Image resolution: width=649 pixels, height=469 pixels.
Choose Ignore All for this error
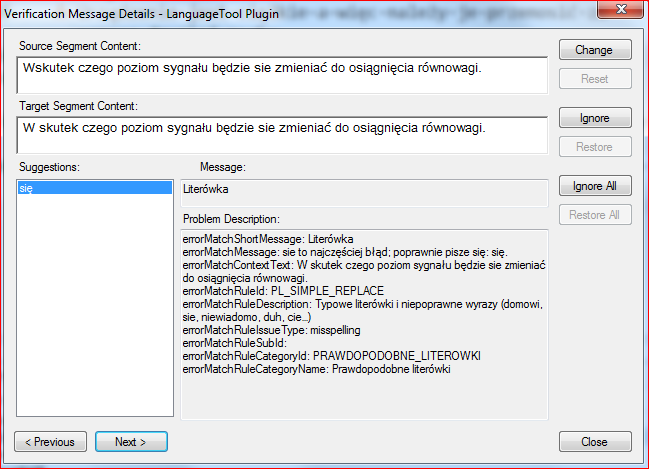[x=594, y=186]
